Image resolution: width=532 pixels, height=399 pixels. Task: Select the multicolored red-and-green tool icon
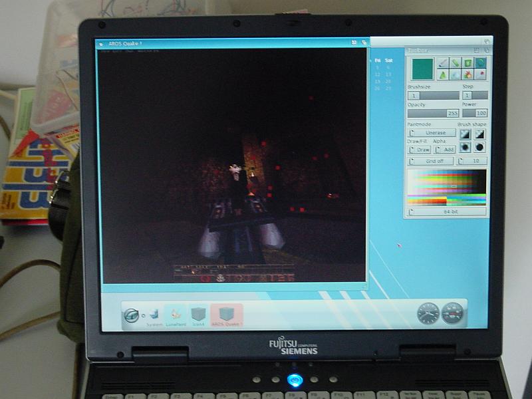tap(467, 74)
